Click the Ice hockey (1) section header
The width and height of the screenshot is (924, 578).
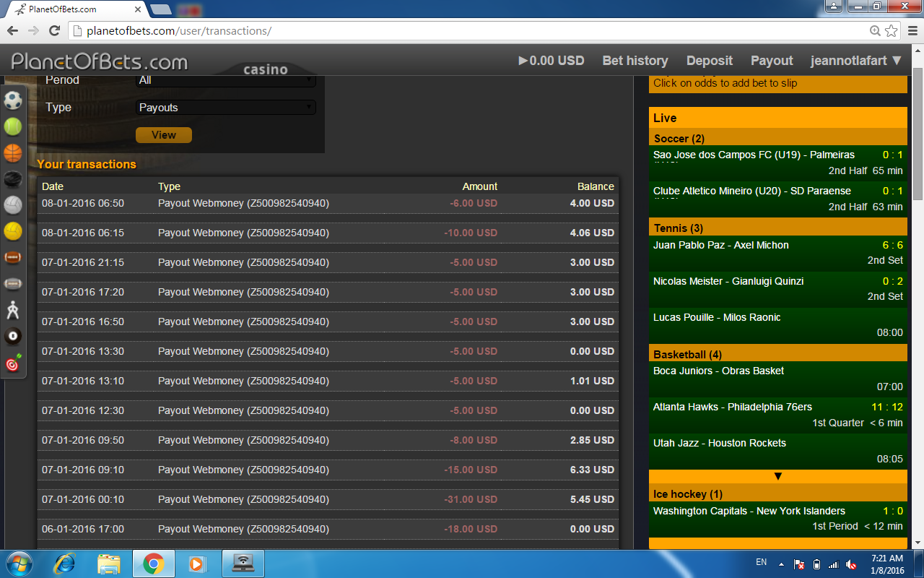(x=777, y=493)
